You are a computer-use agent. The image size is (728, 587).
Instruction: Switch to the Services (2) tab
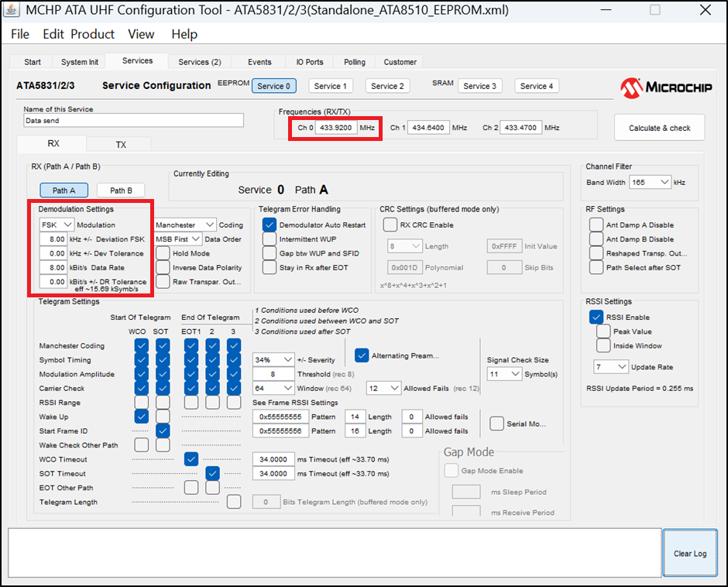(x=200, y=62)
